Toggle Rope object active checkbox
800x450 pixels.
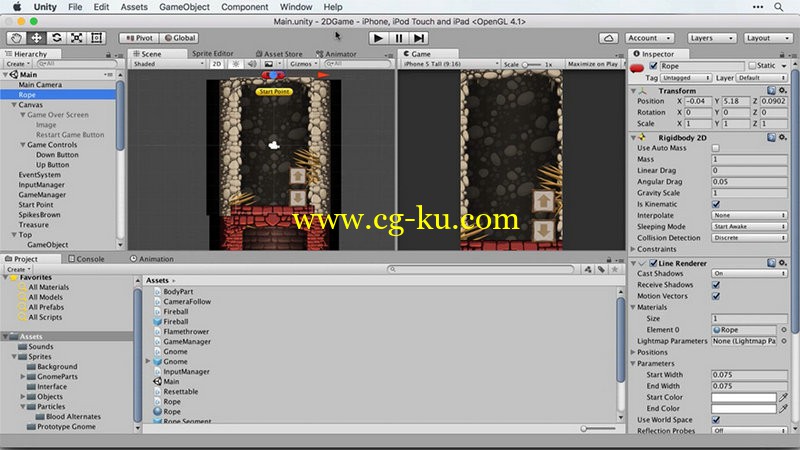coord(653,66)
